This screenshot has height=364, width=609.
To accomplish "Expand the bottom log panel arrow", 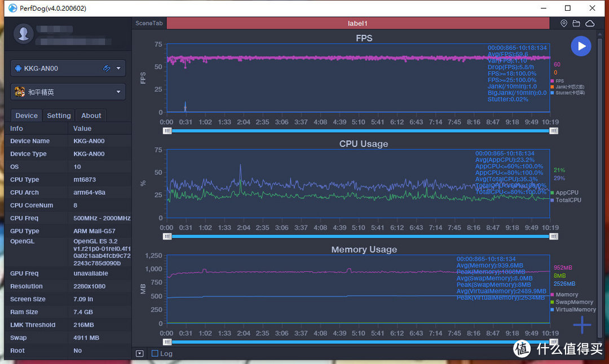I will [x=139, y=353].
